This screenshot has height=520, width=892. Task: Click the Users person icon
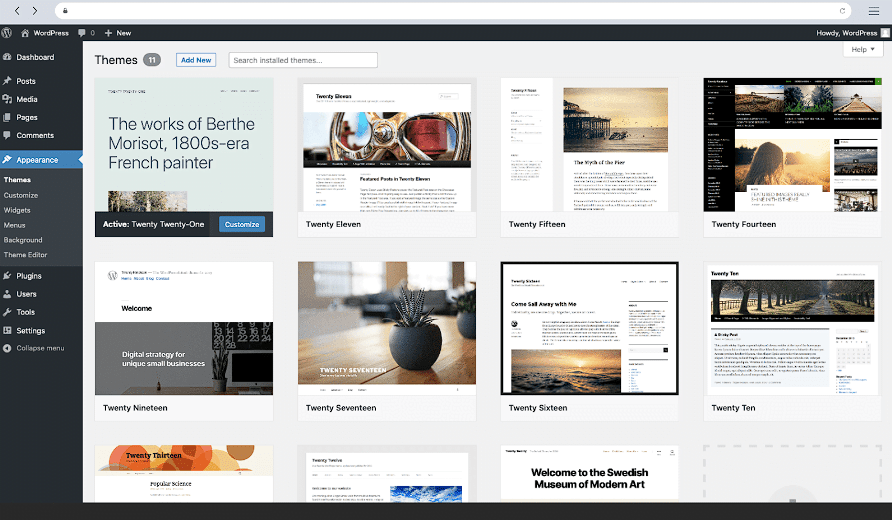pyautogui.click(x=7, y=294)
